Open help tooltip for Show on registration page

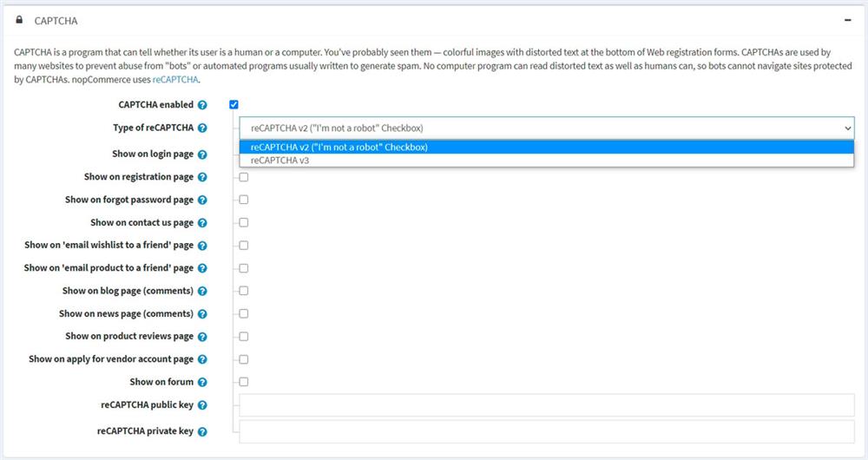click(202, 177)
